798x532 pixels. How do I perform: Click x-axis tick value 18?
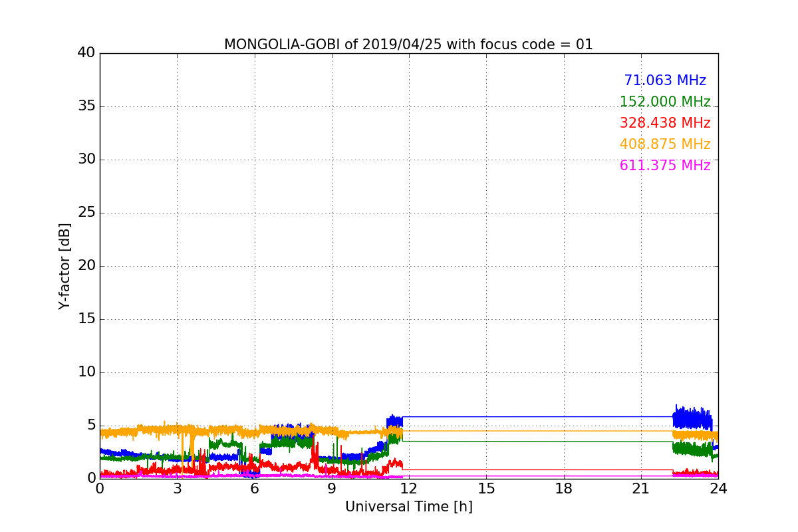click(564, 489)
